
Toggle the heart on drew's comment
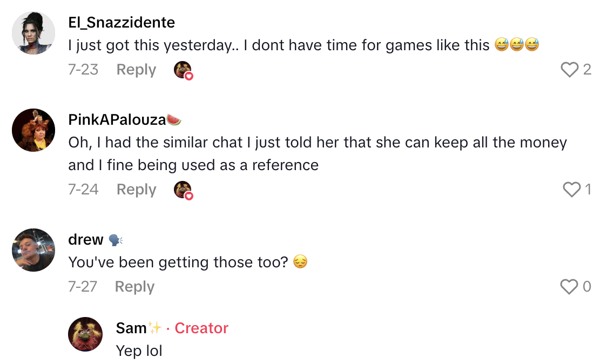(569, 287)
